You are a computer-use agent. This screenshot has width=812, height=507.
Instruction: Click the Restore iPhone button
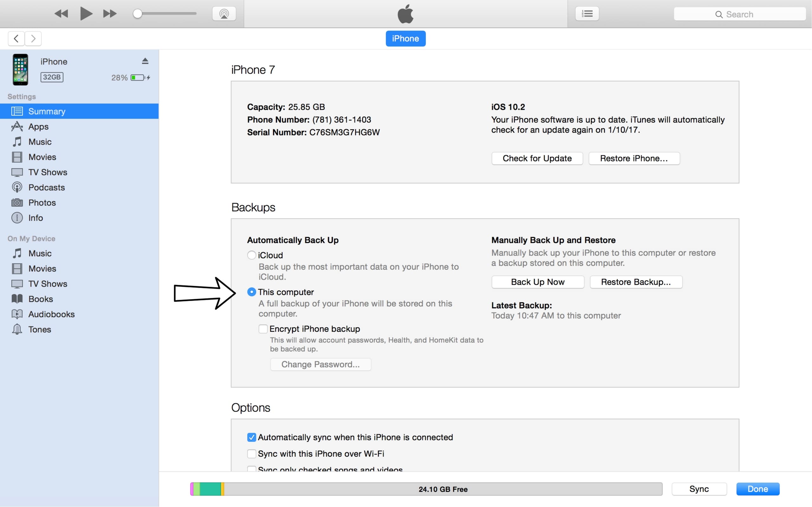coord(634,158)
